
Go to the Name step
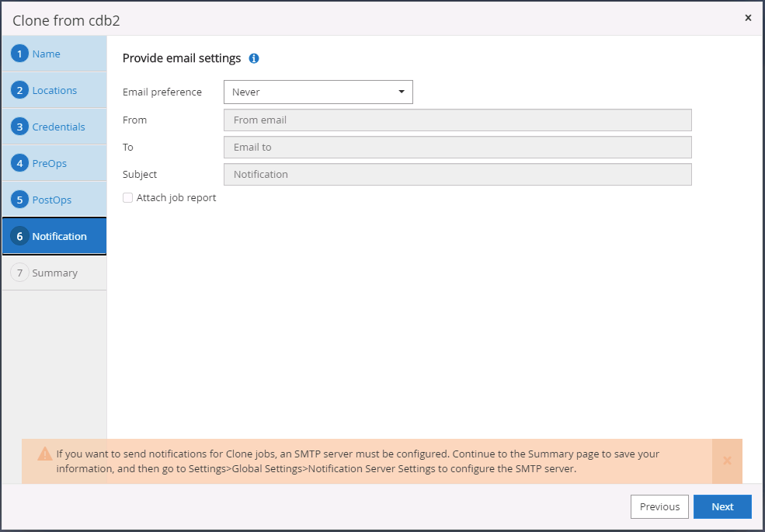tap(47, 54)
